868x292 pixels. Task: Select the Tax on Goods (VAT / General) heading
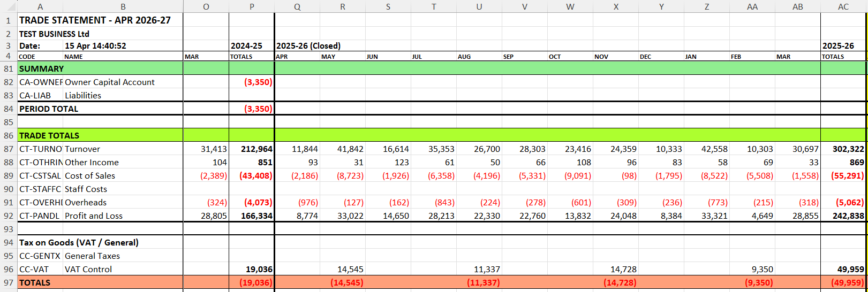tap(79, 242)
